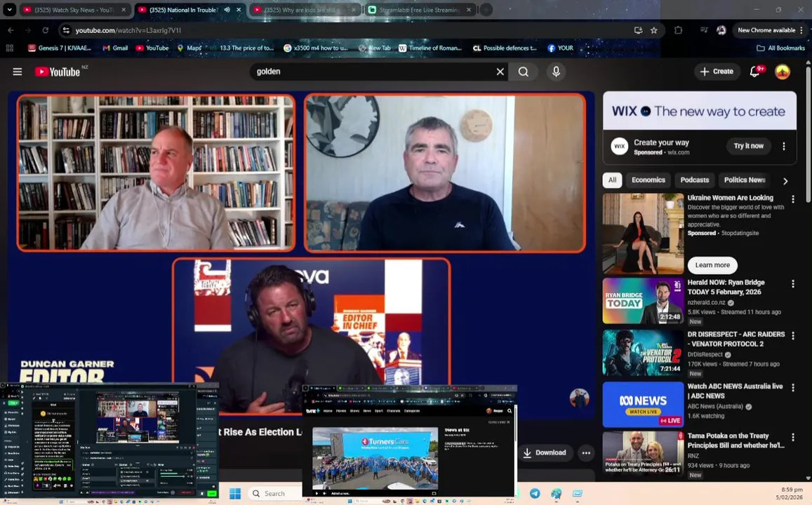Screen dimensions: 812x505
Task: Click 'Try it now' on Wix ad
Action: 748,146
